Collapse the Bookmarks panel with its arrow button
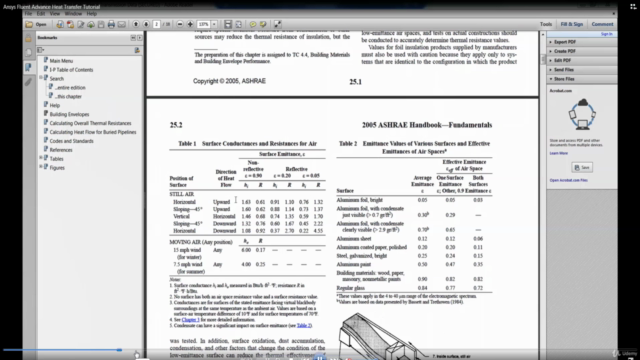The width and height of the screenshot is (640, 360). pos(133,38)
